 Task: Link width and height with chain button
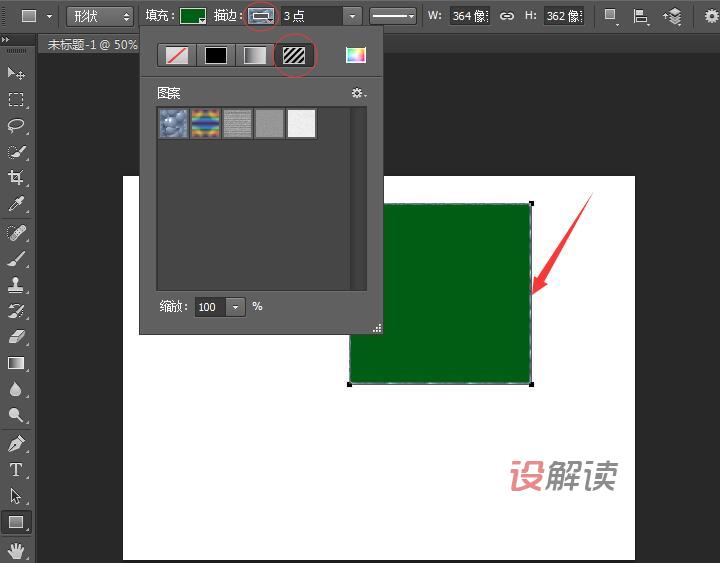pyautogui.click(x=507, y=16)
